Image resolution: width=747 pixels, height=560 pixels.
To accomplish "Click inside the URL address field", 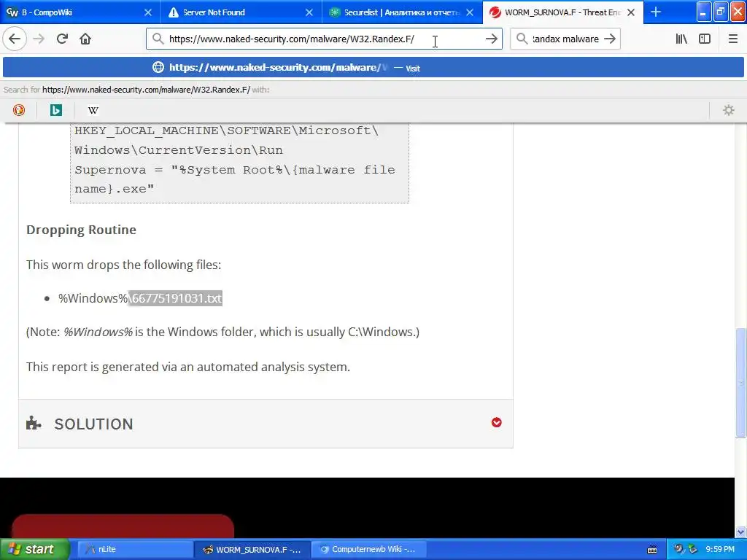I will [x=324, y=39].
